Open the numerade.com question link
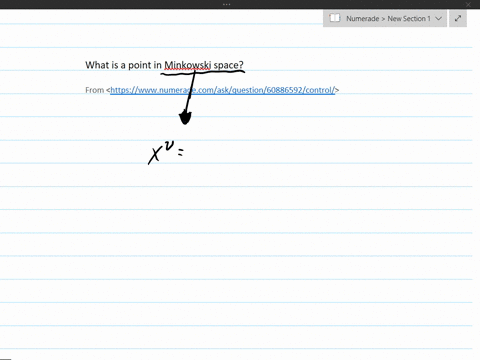The height and width of the screenshot is (360, 480). point(222,90)
